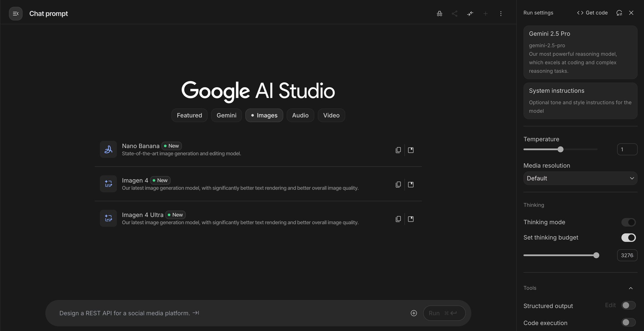Expand the System instructions card
The height and width of the screenshot is (331, 644).
click(x=580, y=101)
